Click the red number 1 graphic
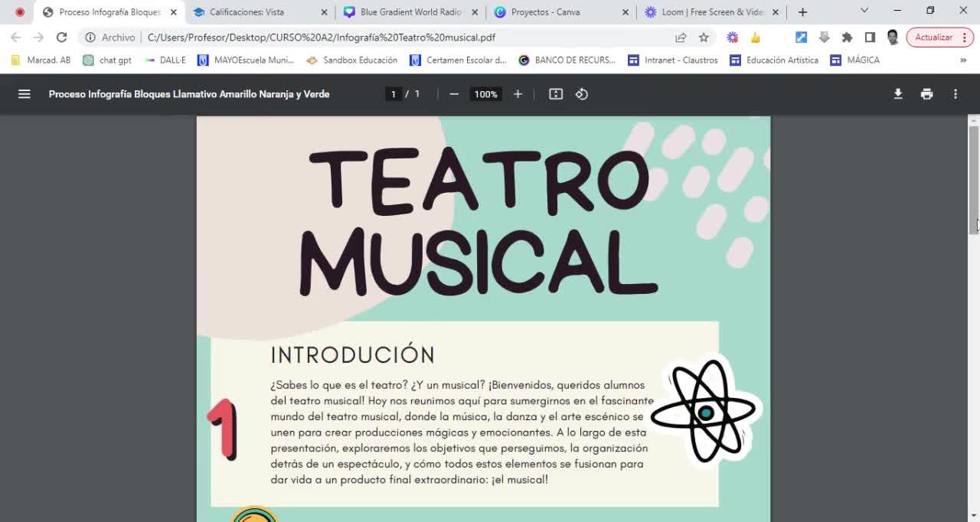The height and width of the screenshot is (522, 980). 223,429
